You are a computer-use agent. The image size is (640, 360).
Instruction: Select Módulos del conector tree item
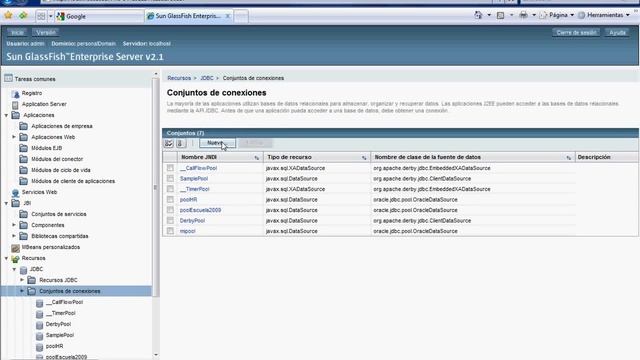pos(57,159)
